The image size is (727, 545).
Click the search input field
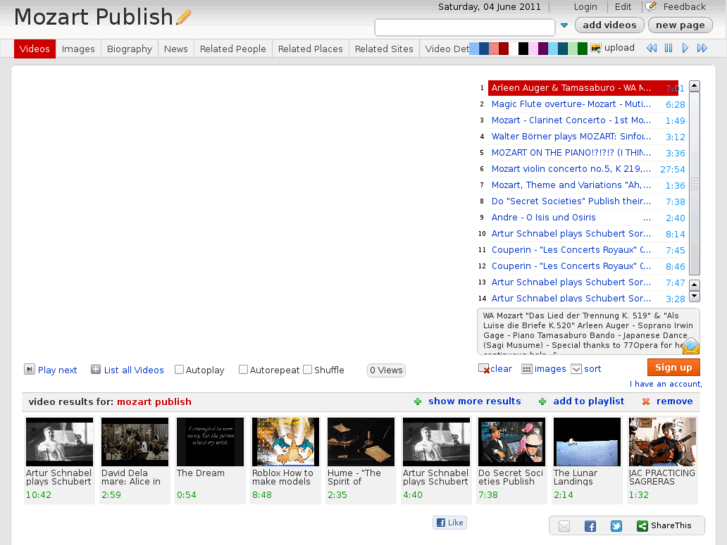(x=465, y=27)
